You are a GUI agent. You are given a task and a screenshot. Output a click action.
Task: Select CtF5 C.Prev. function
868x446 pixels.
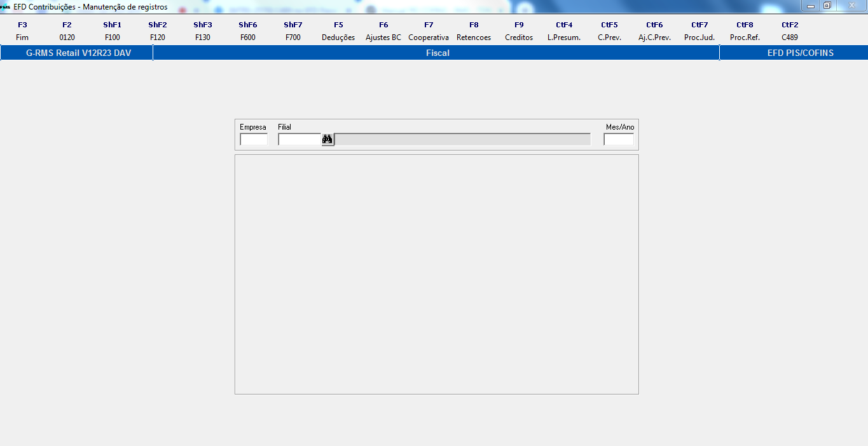click(609, 31)
